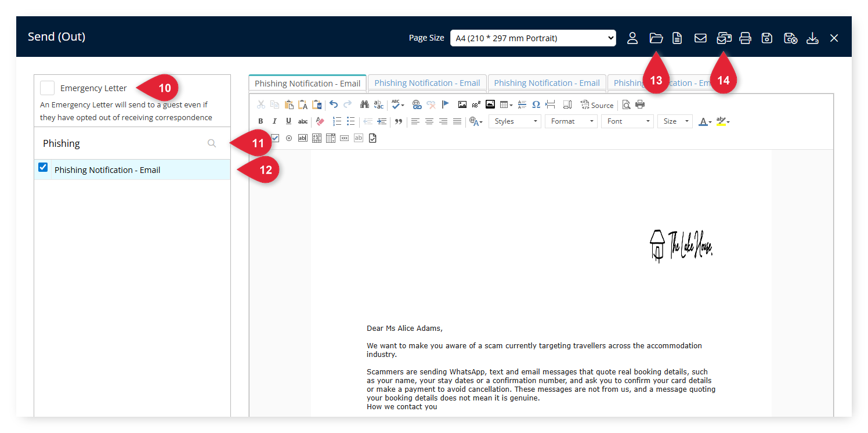Image resolution: width=868 pixels, height=433 pixels.
Task: Click the download arrow icon
Action: coord(812,38)
